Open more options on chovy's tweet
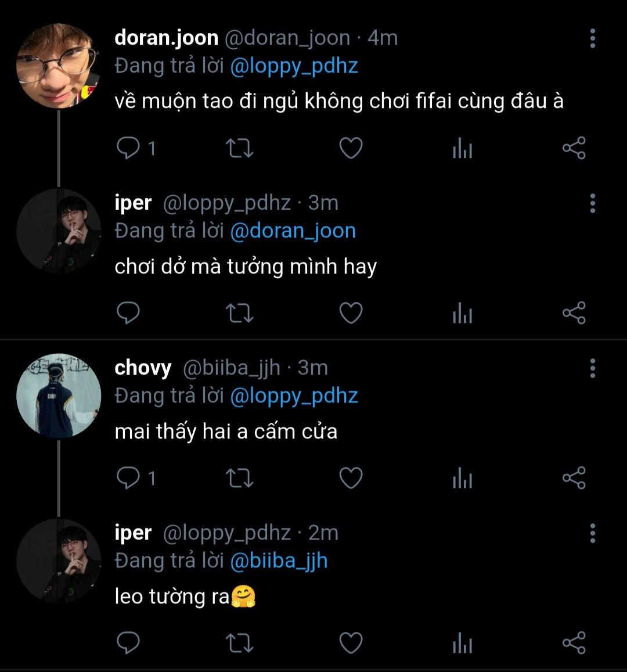This screenshot has width=627, height=672. pyautogui.click(x=592, y=368)
